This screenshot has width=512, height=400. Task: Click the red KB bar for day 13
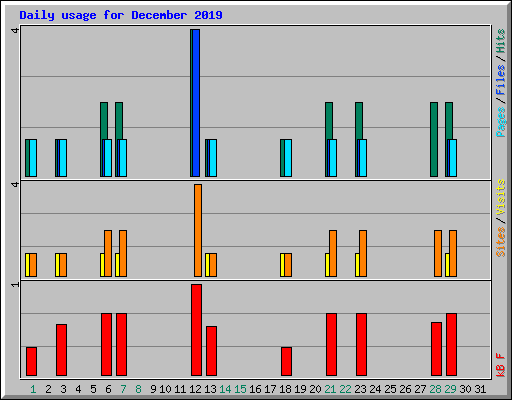[211, 351]
